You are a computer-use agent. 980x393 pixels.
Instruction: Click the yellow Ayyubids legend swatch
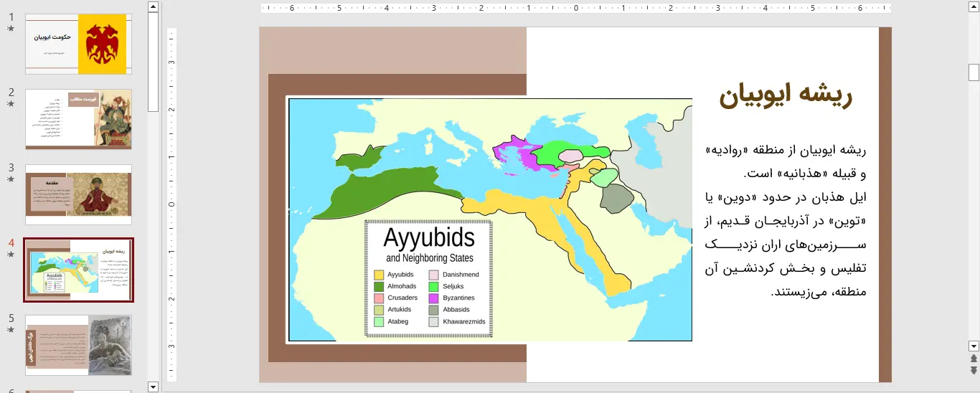click(x=379, y=275)
